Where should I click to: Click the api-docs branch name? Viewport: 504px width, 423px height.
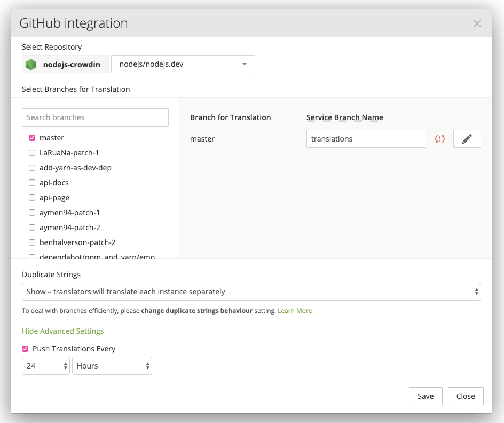coord(54,183)
